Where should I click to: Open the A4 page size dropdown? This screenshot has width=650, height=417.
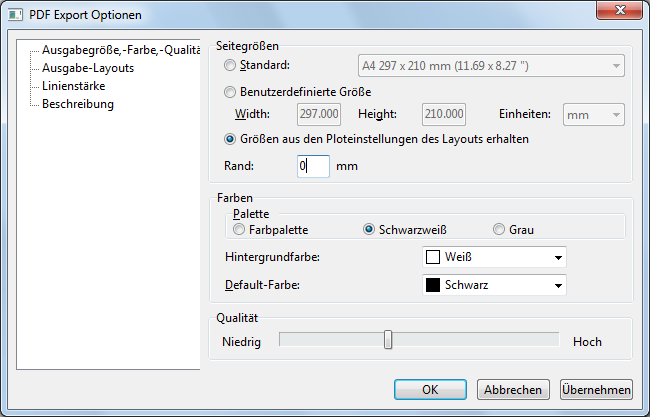[492, 67]
